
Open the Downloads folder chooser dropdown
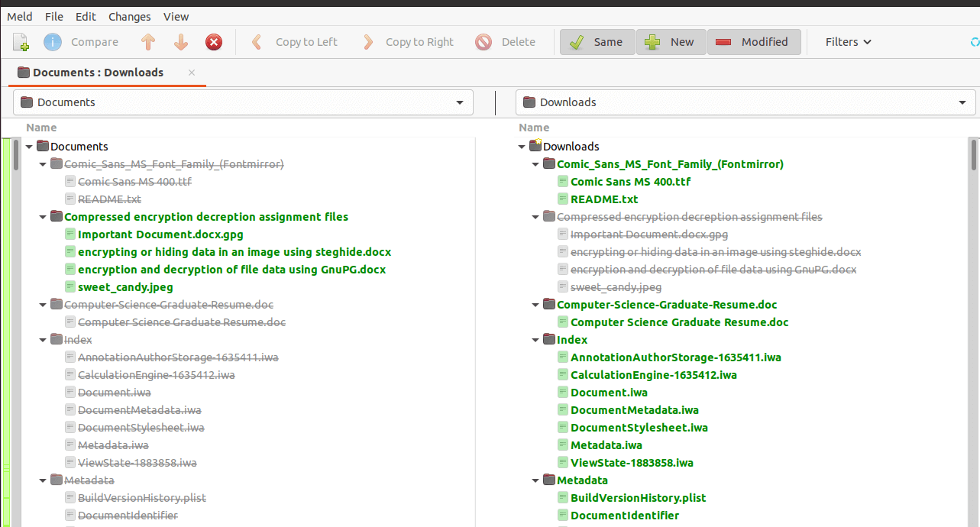746,102
